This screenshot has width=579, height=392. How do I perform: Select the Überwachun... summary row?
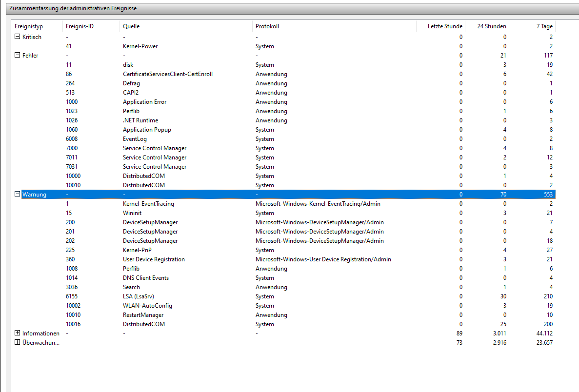[283, 343]
